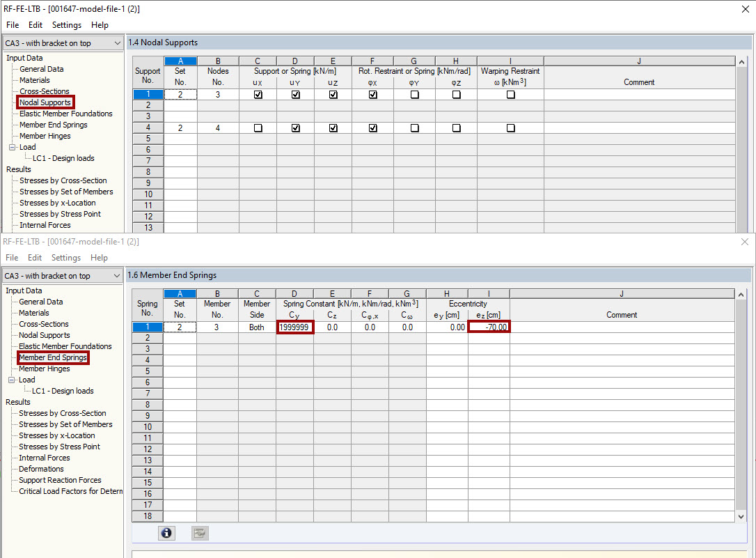This screenshot has width=756, height=558.
Task: Toggle uZ support checkbox in support row 1
Action: point(333,95)
